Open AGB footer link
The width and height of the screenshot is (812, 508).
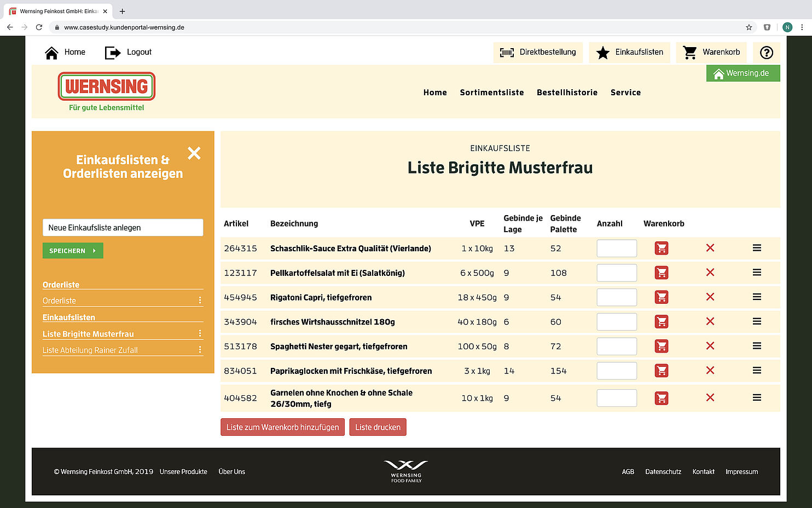pos(628,472)
